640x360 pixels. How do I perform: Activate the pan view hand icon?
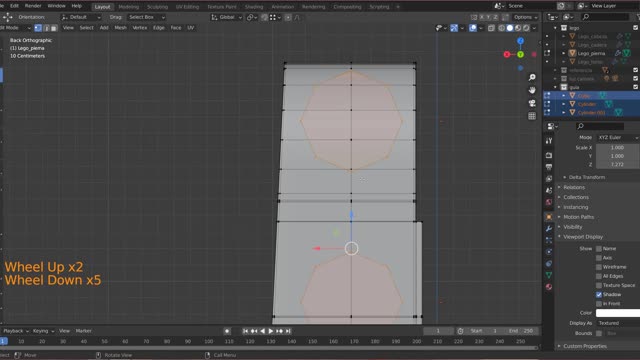tap(532, 90)
